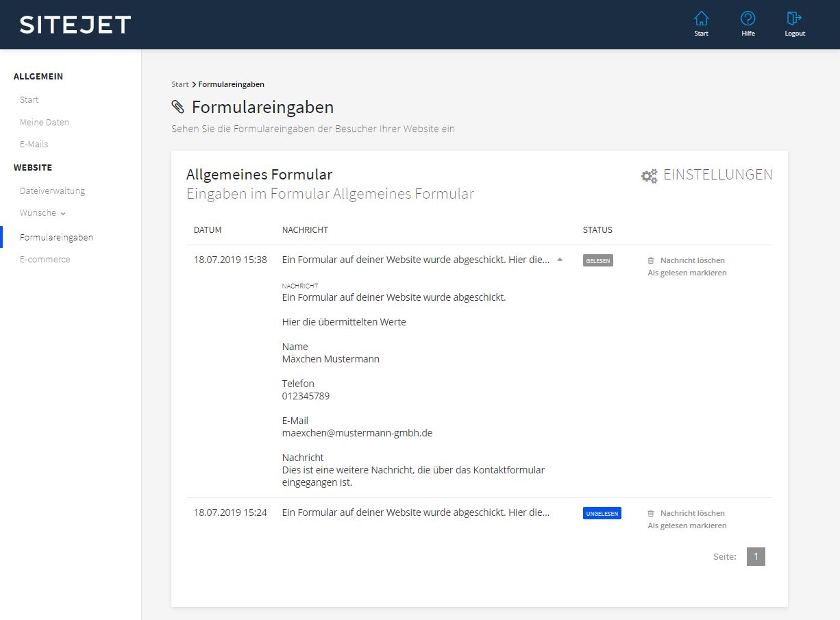Click the Allgemeines Formular heading
This screenshot has height=620, width=840.
[x=259, y=175]
